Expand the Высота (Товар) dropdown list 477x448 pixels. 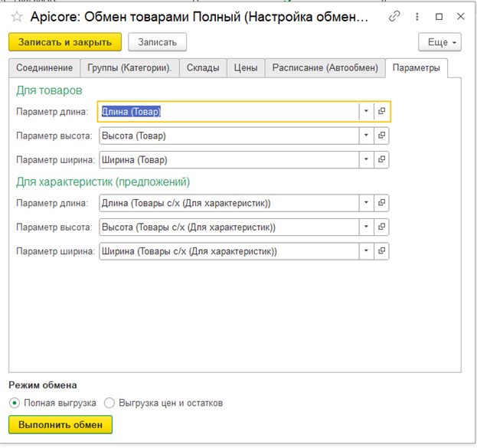(x=366, y=136)
